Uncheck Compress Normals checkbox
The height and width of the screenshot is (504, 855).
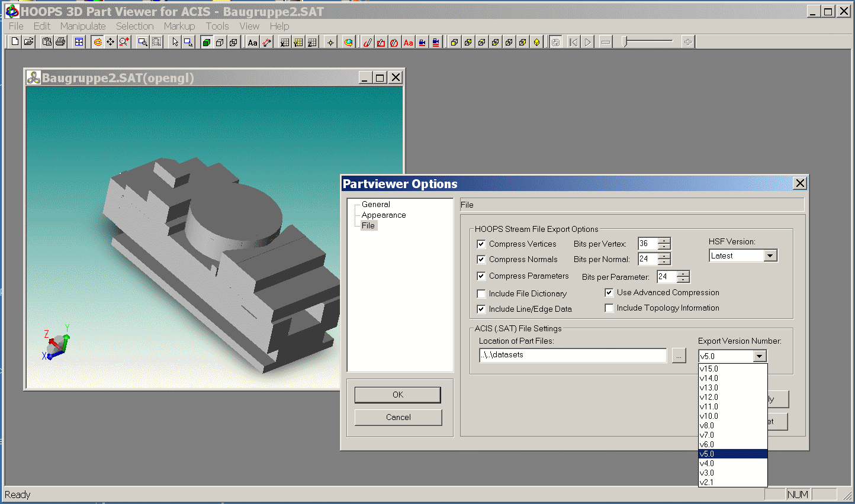point(481,259)
